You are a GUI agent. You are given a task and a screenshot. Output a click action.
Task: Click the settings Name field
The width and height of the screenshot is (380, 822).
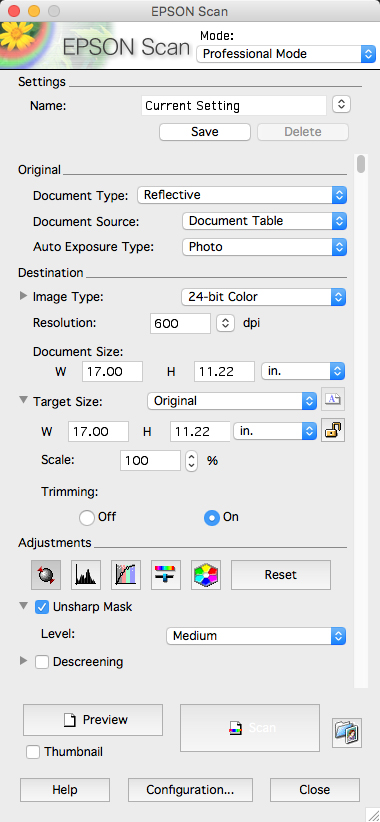click(234, 105)
